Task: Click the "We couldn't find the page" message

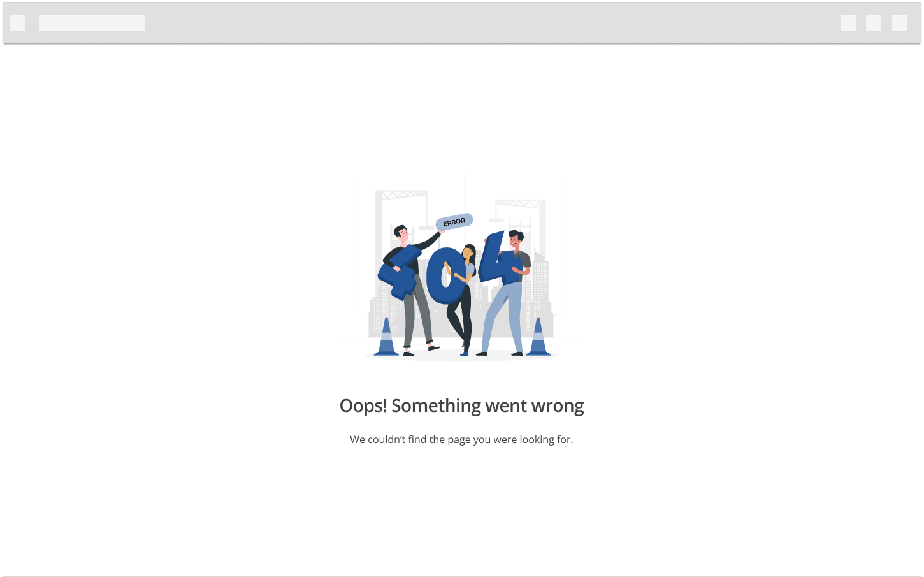Action: point(461,439)
